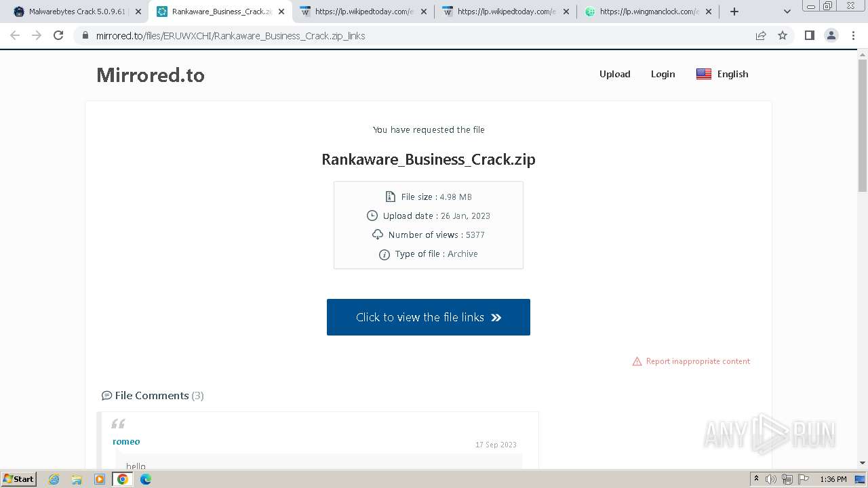Open commenter romeo's name
The width and height of the screenshot is (868, 488).
click(x=126, y=441)
